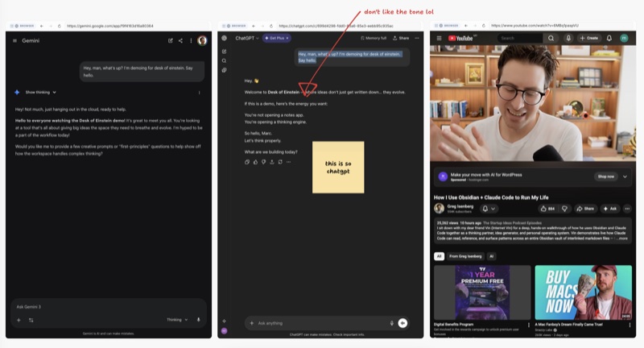The width and height of the screenshot is (644, 348).
Task: Click the YouTube search box
Action: pyautogui.click(x=520, y=38)
